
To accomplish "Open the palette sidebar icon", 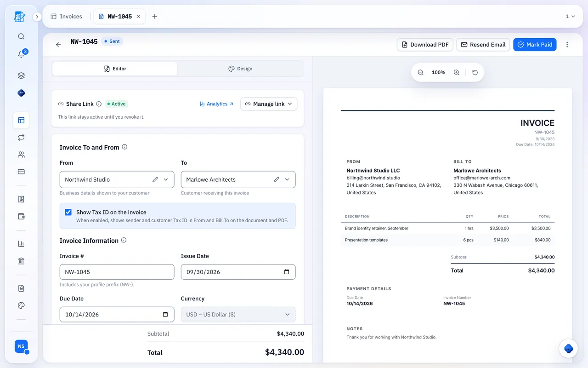I will click(x=21, y=305).
